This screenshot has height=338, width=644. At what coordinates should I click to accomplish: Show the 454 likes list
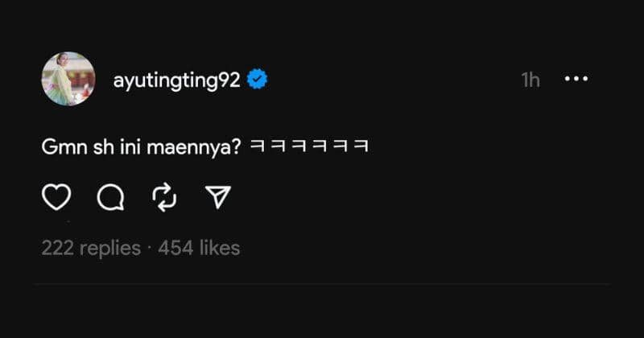(x=199, y=248)
